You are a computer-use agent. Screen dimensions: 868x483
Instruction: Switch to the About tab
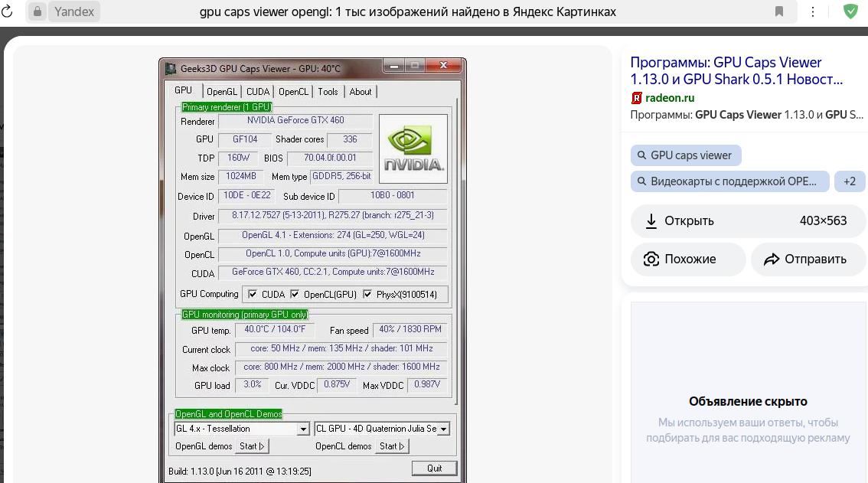pos(361,92)
